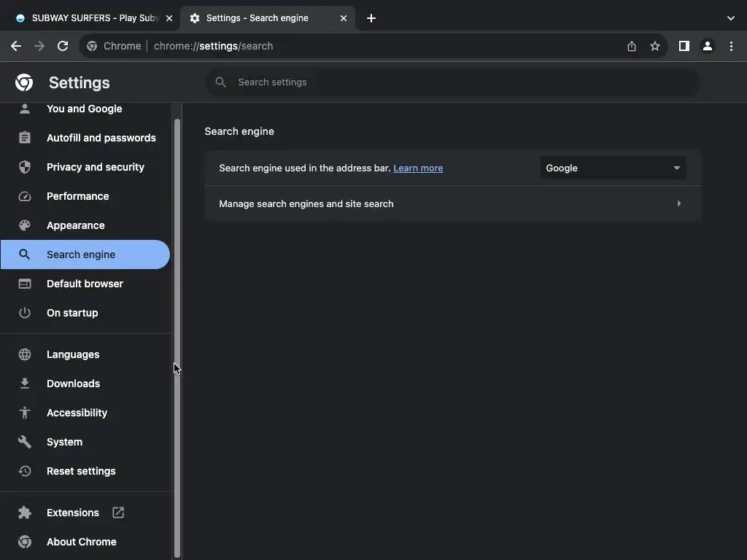Bookmark this page with star icon
Screen dimensions: 747x560
(655, 46)
